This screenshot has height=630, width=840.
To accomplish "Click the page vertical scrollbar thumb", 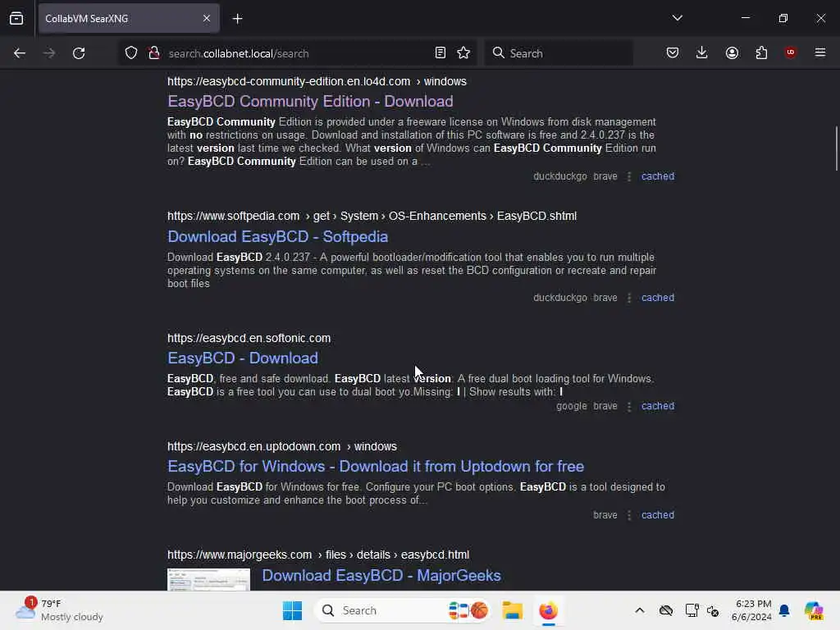I will point(836,148).
